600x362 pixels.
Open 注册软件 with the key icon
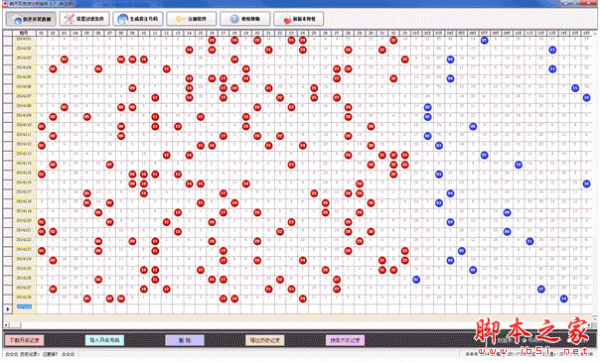pyautogui.click(x=192, y=19)
